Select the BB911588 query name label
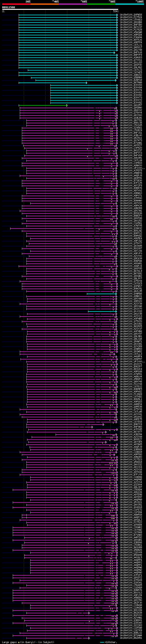Screen dimensions: 146x644 8,7
